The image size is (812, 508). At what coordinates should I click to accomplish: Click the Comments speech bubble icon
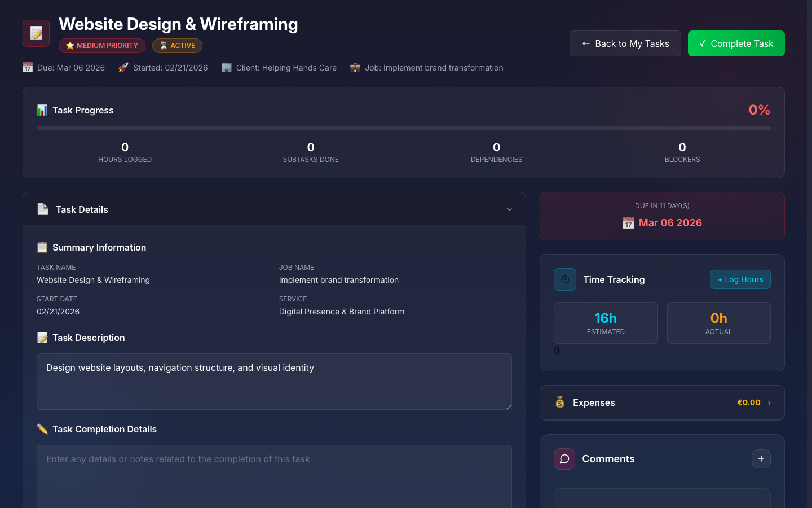(x=564, y=459)
